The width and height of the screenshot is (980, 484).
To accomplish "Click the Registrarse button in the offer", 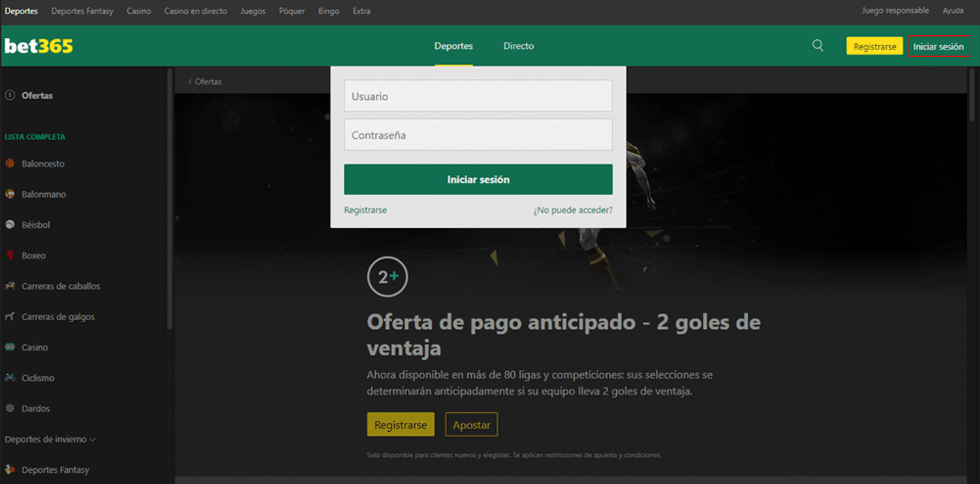I will click(401, 425).
